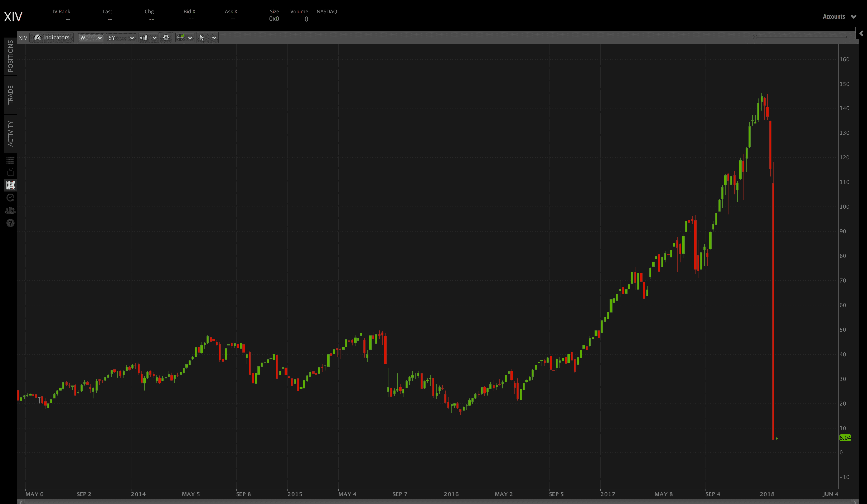Click the XIV symbol header
867x504 pixels.
[x=13, y=17]
